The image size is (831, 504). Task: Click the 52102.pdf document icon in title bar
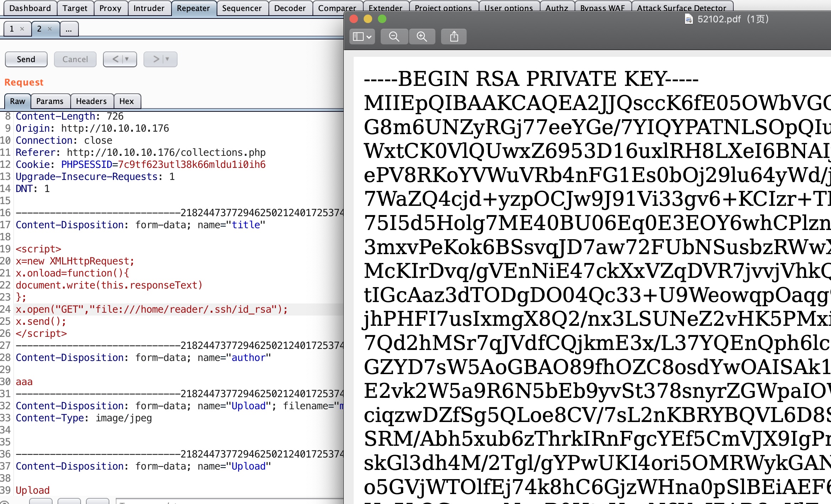click(689, 19)
